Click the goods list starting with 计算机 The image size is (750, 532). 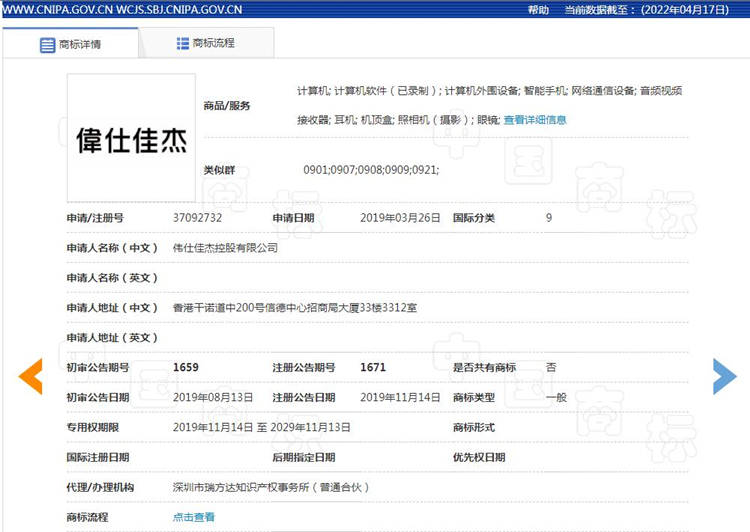[489, 105]
